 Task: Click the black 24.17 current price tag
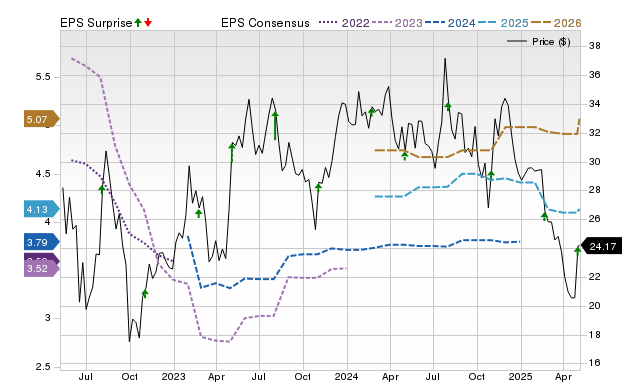(601, 246)
